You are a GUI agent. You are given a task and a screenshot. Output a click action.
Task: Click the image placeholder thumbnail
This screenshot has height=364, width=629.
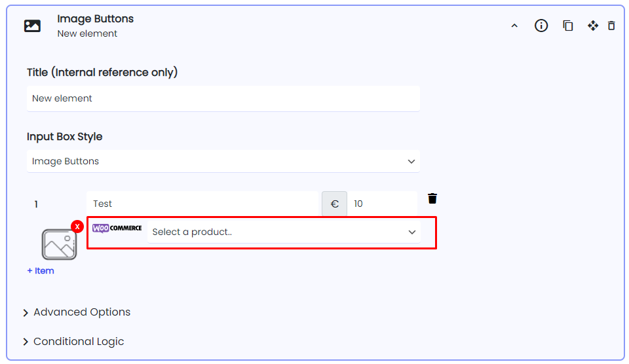(59, 244)
